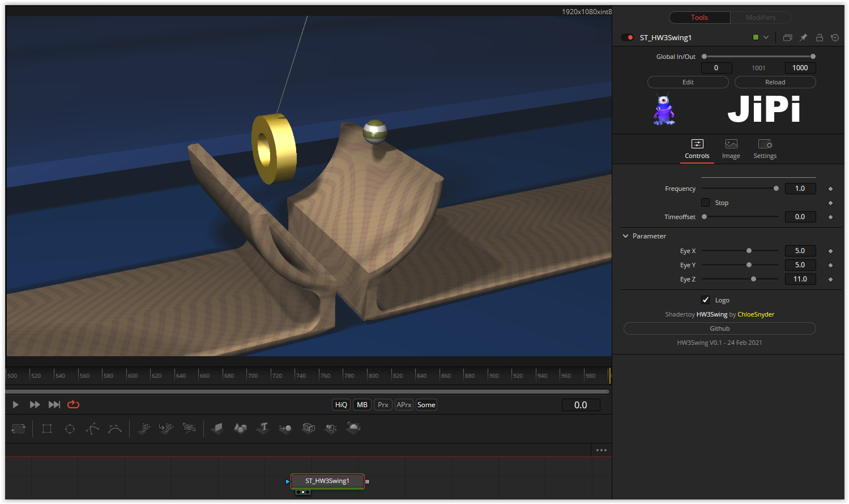Toggle APrx auto proxy mode

point(404,405)
